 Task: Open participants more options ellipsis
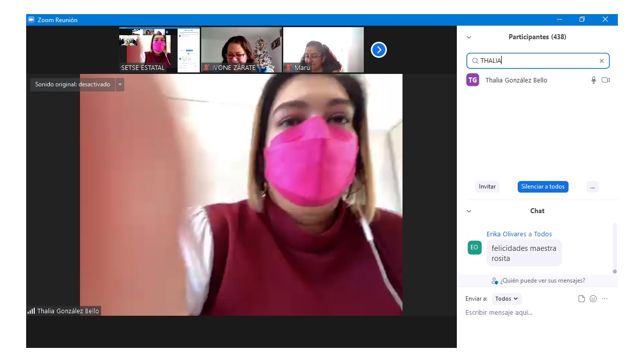click(x=592, y=187)
